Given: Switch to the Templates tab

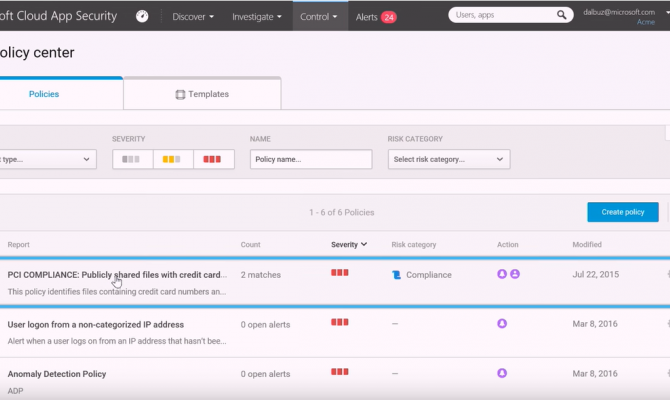Looking at the screenshot, I should point(202,94).
